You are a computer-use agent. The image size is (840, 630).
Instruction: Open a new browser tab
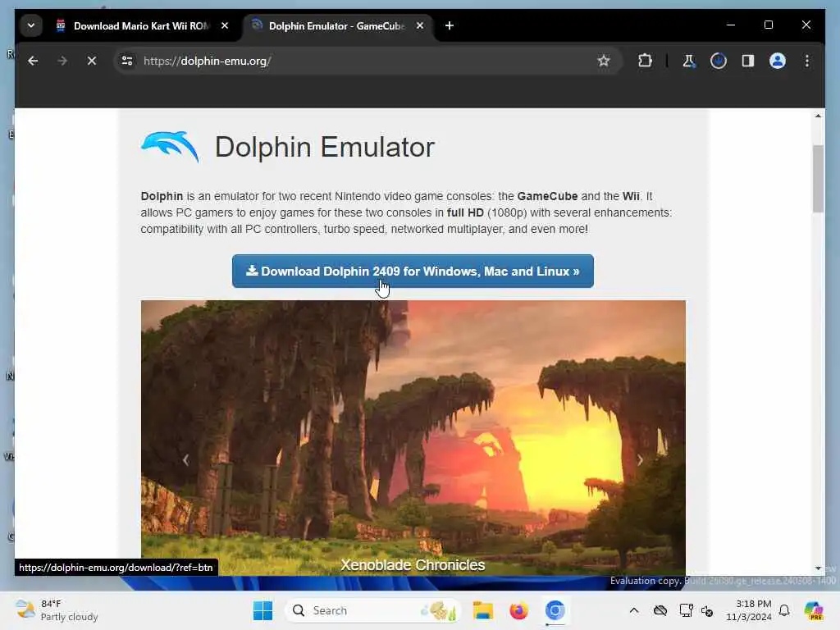[x=450, y=25]
